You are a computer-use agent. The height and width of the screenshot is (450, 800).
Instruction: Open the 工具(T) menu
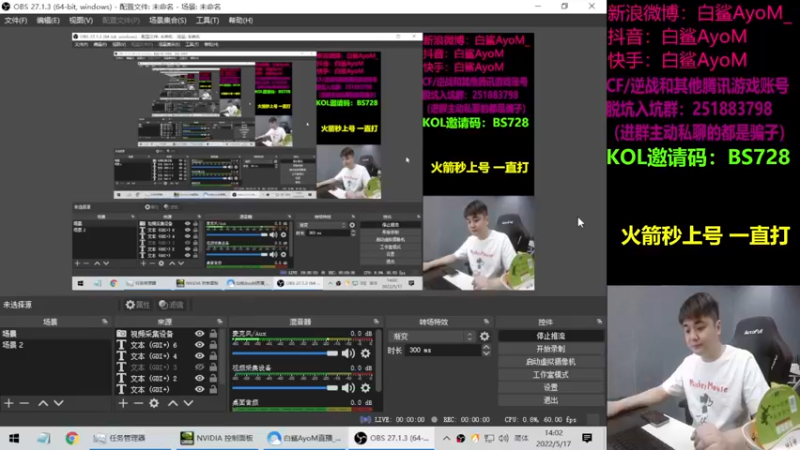click(207, 20)
